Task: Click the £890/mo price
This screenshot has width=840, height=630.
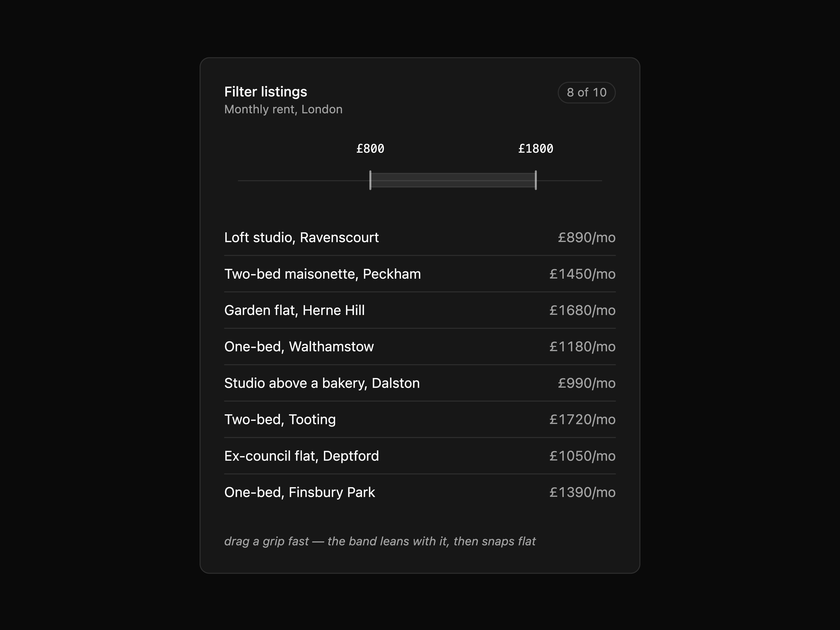Action: pyautogui.click(x=586, y=238)
